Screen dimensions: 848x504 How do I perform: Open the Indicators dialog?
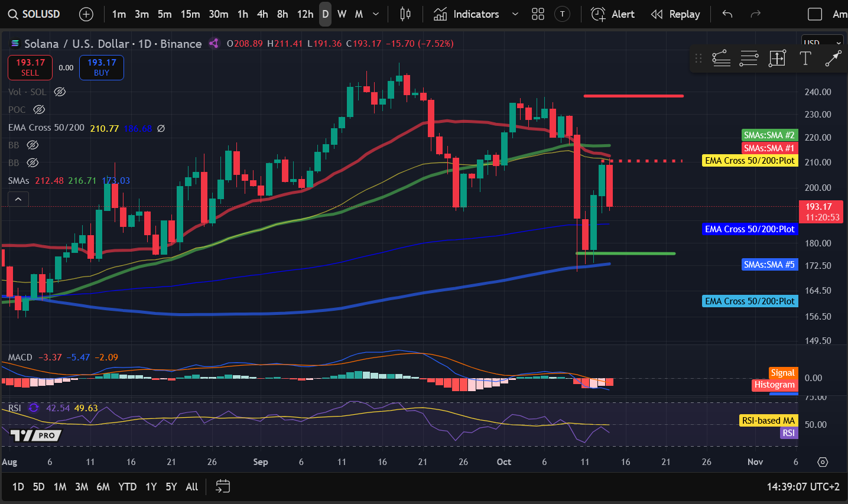pos(466,14)
